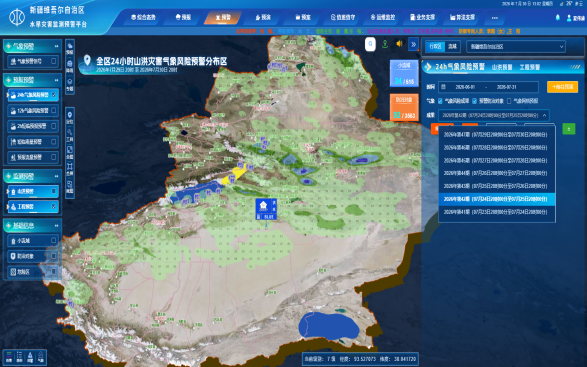587x367 pixels.
Task: Tick the third unchecked 气象 option checkbox
Action: pos(509,101)
